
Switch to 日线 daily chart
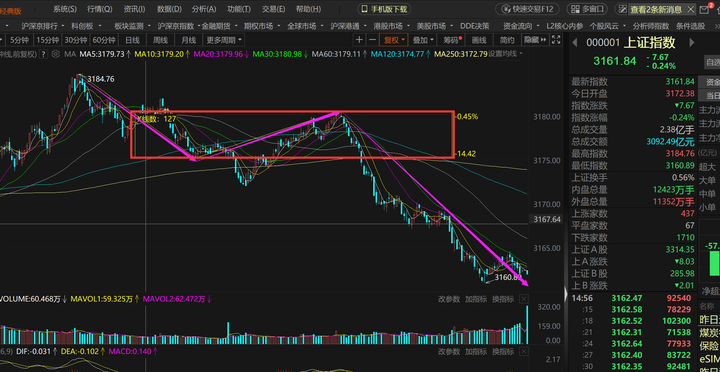132,40
